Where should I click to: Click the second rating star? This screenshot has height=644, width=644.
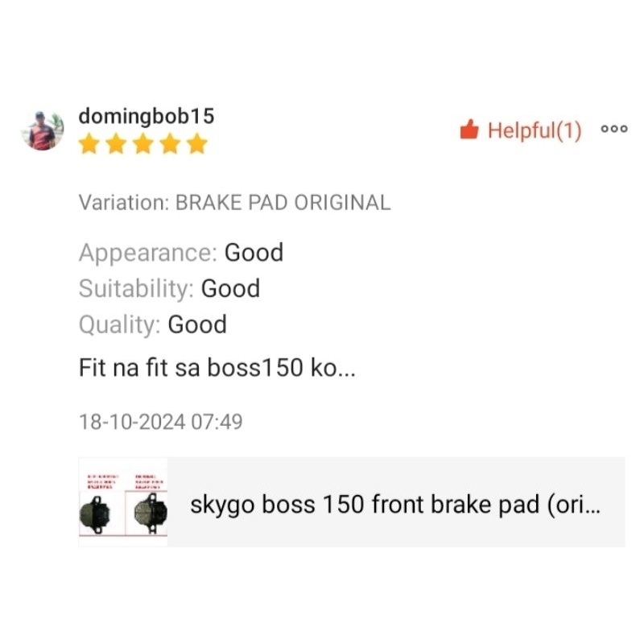point(116,144)
